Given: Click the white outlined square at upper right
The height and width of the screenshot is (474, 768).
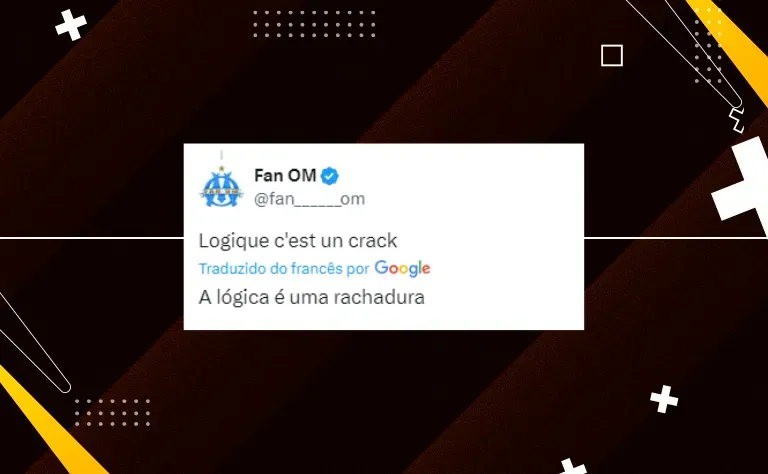Looking at the screenshot, I should (x=612, y=55).
